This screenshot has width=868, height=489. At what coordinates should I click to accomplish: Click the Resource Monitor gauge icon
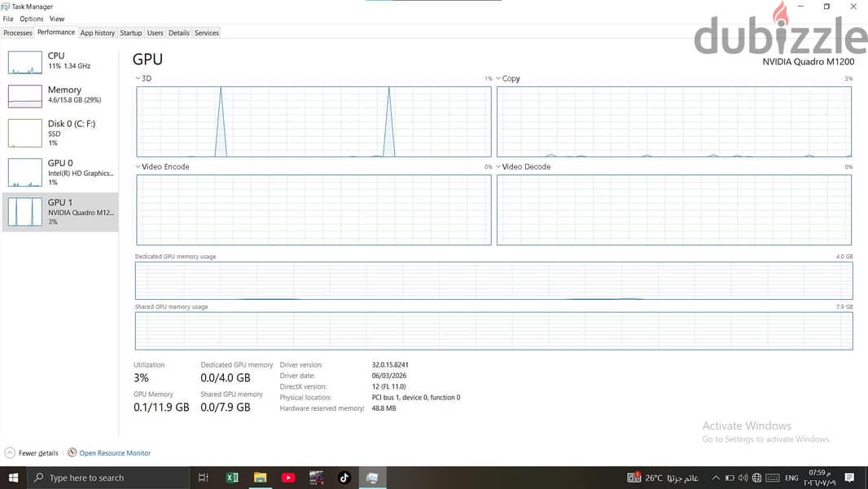click(x=72, y=452)
